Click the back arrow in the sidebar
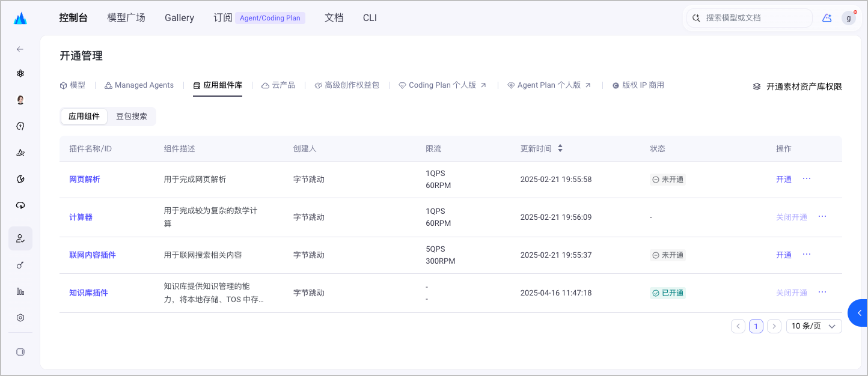Viewport: 868px width, 376px height. click(x=20, y=49)
